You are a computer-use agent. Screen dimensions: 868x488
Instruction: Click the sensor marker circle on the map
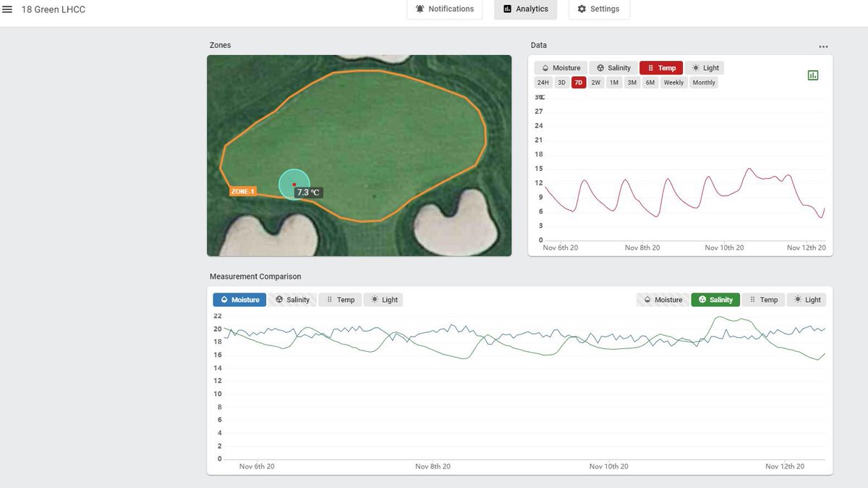click(x=294, y=184)
